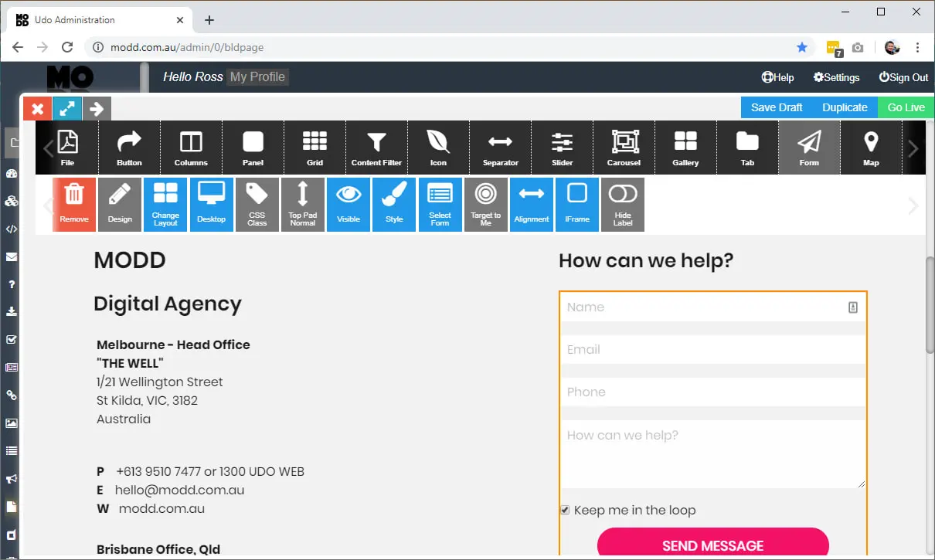Open download icon in sidebar
935x560 pixels.
click(x=12, y=312)
